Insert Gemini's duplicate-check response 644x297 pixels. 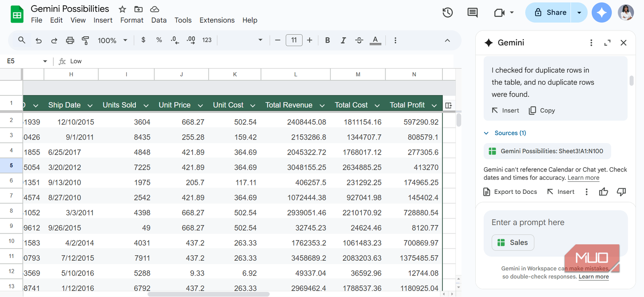(505, 111)
